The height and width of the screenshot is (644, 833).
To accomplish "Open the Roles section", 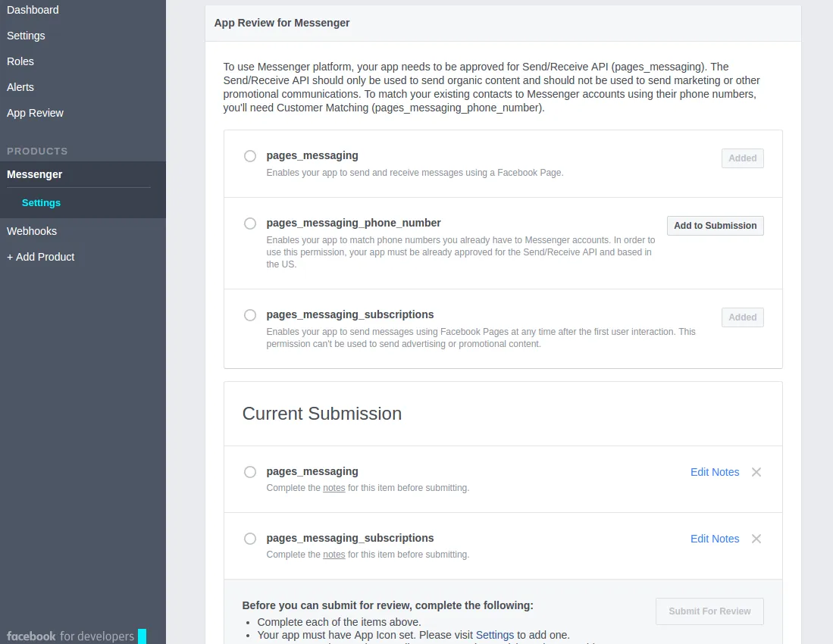I will pos(20,61).
